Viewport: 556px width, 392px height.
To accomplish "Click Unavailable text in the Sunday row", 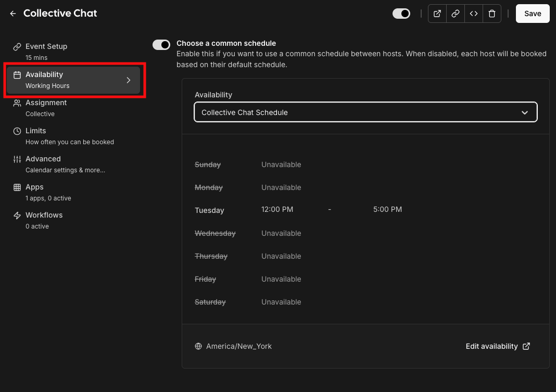I will (x=281, y=165).
